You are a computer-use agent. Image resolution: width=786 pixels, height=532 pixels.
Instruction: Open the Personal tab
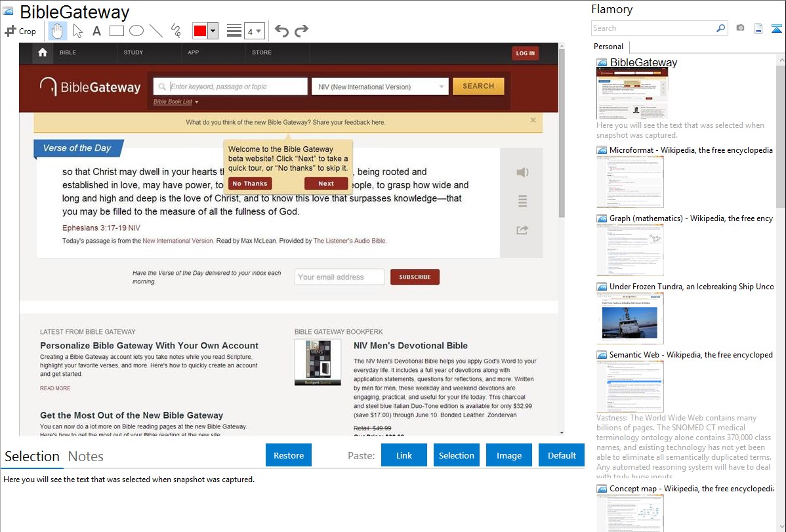(x=609, y=47)
